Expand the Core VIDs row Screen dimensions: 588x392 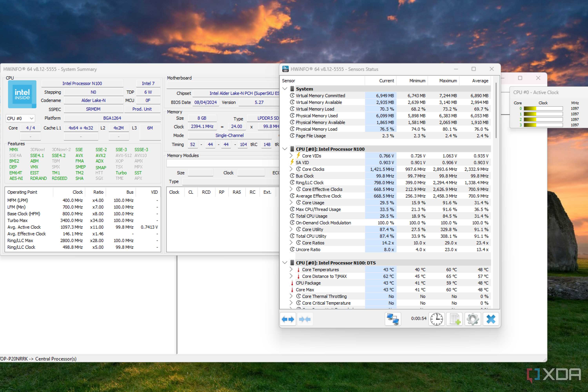(x=291, y=155)
